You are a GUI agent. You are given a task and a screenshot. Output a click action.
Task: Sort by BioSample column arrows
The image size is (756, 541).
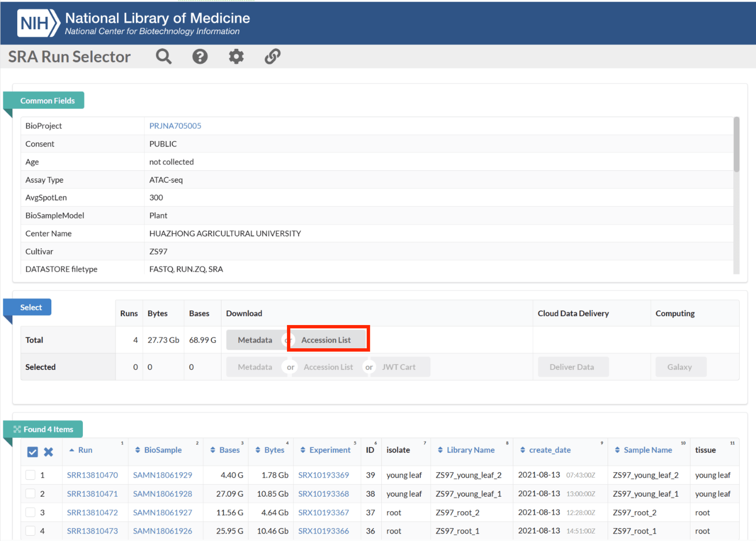point(138,450)
